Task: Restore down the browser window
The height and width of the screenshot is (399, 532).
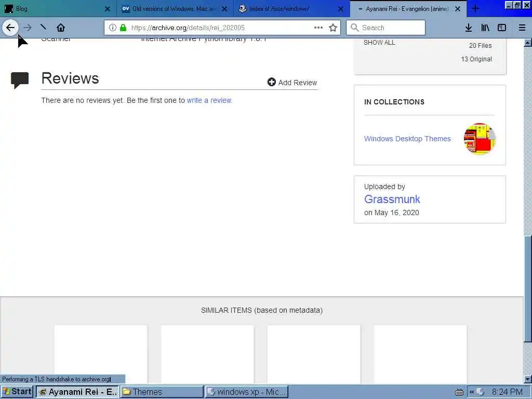Action: tap(517, 5)
